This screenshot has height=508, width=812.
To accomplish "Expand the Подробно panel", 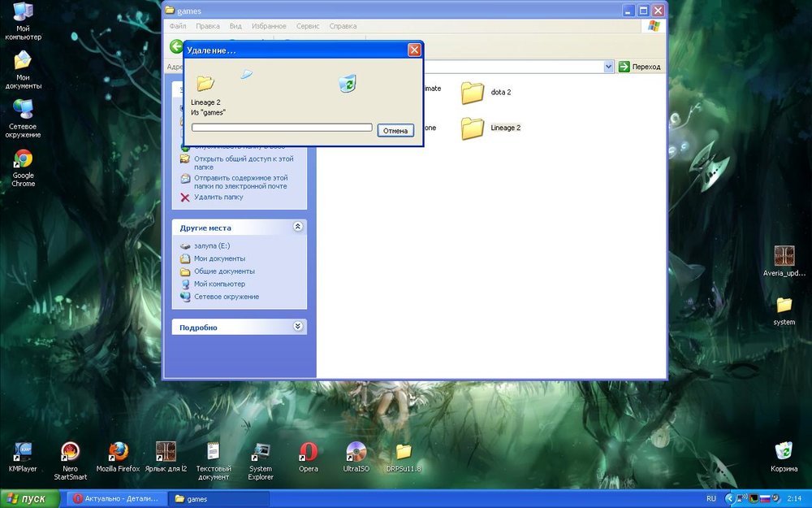I will (x=297, y=327).
